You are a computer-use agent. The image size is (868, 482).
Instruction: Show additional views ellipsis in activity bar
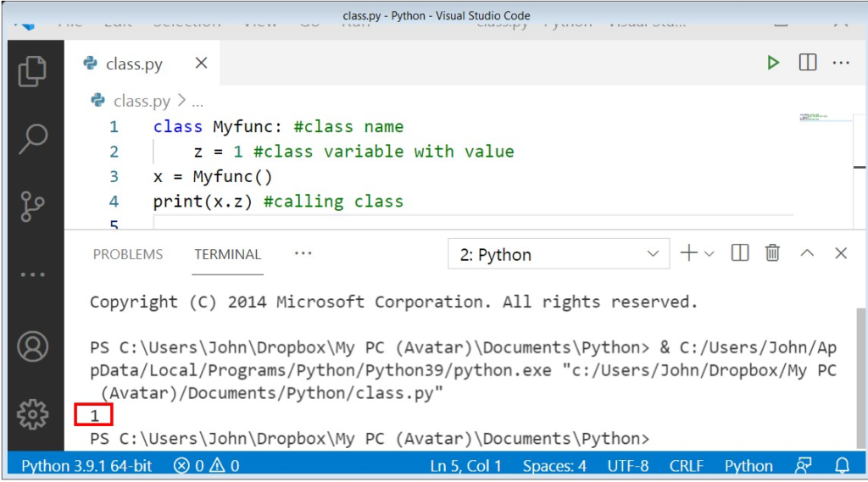pos(33,274)
